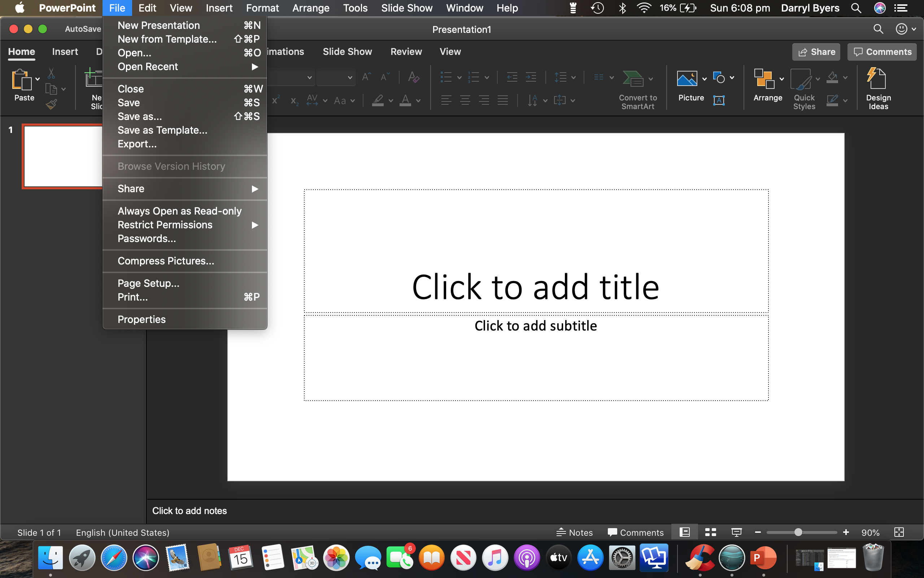Click the zoom out minus button

(758, 532)
